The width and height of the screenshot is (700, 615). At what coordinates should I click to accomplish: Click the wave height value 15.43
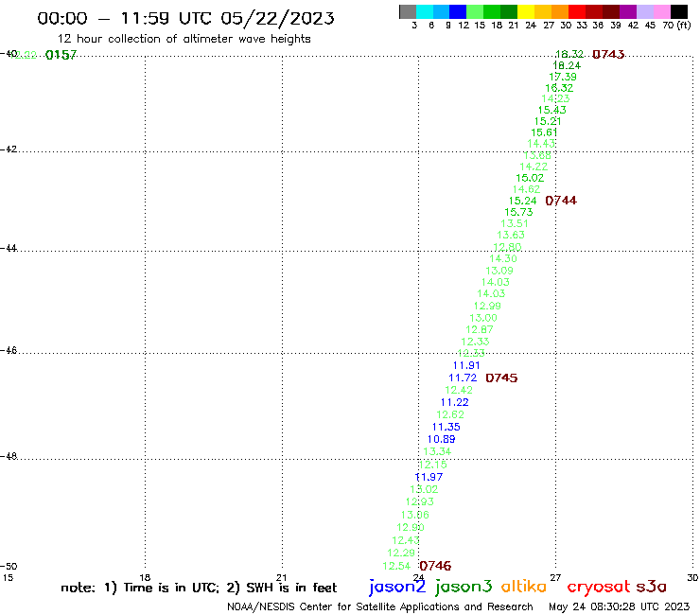coord(551,110)
